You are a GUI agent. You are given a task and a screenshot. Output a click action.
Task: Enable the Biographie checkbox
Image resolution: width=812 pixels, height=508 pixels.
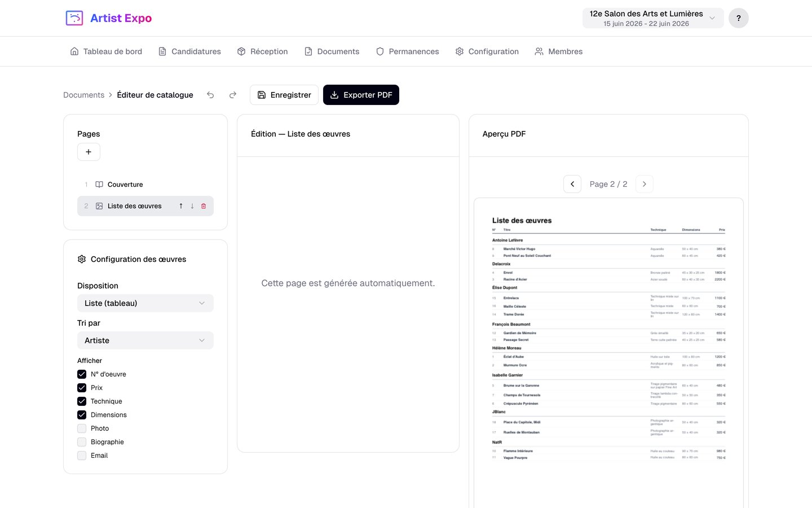coord(82,442)
